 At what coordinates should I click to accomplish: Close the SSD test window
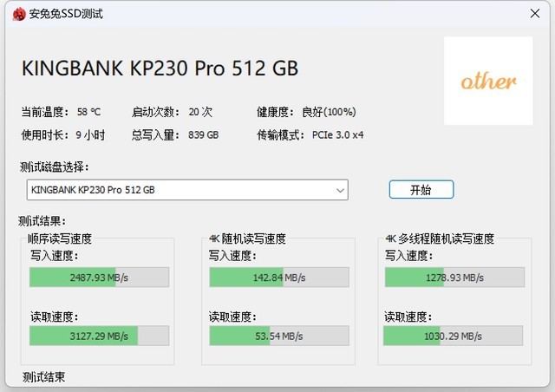pyautogui.click(x=535, y=14)
